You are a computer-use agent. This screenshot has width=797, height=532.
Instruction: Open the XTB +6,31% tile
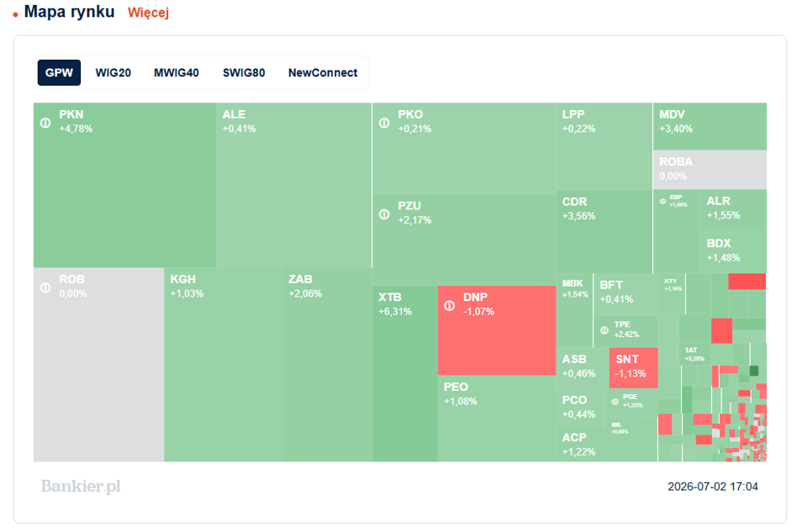[x=405, y=373]
